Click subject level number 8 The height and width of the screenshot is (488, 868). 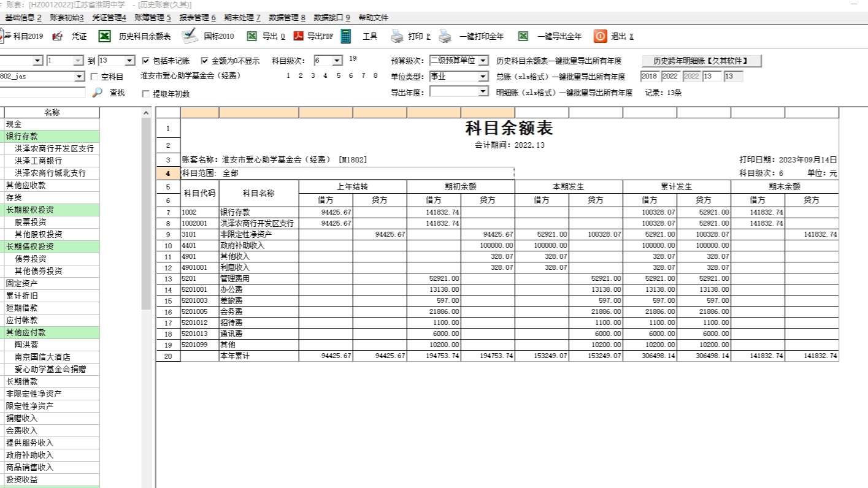pos(376,76)
